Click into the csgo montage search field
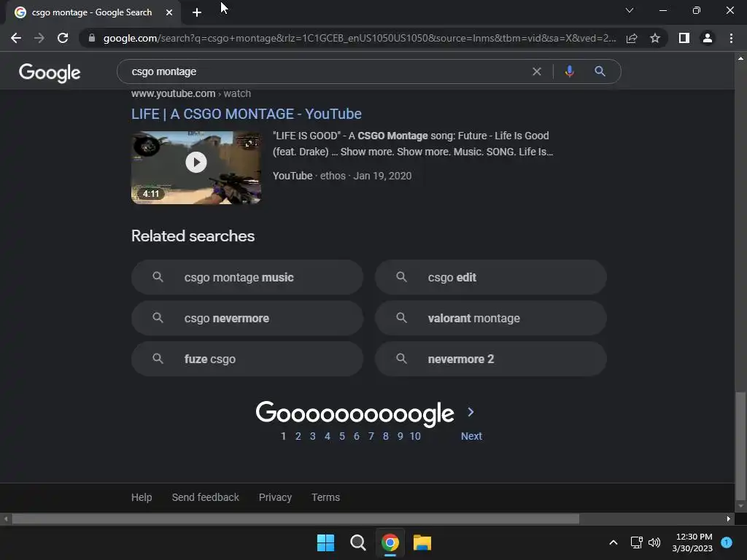Screen dimensions: 747x560 point(324,71)
